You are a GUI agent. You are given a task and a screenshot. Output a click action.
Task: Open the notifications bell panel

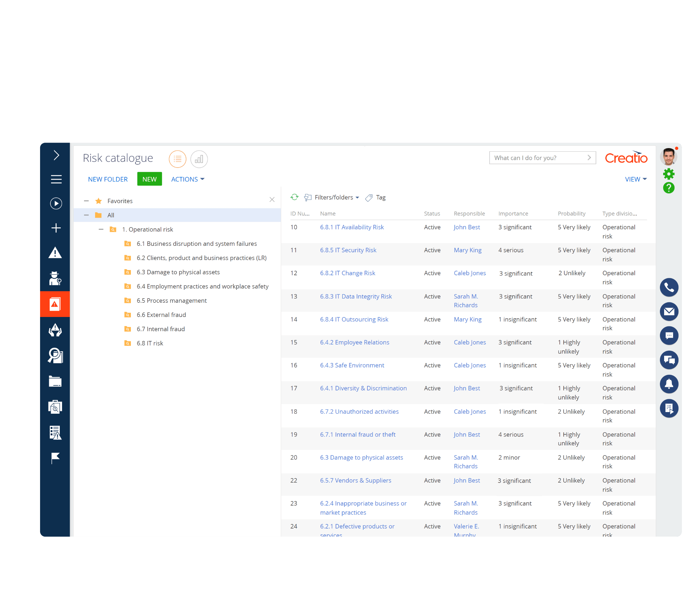click(669, 384)
